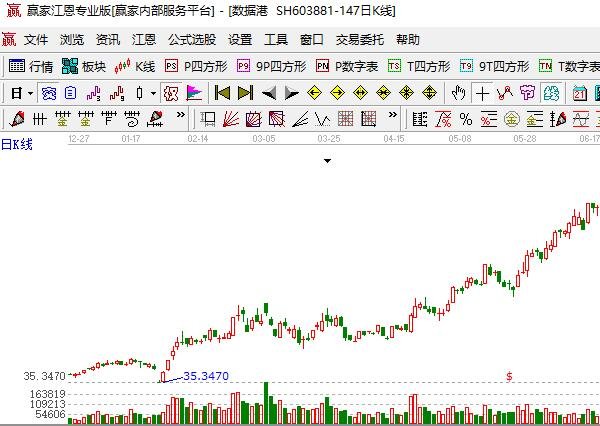Toggle the 权 ex-rights adjustment icon
Image resolution: width=600 pixels, height=426 pixels.
point(171,93)
